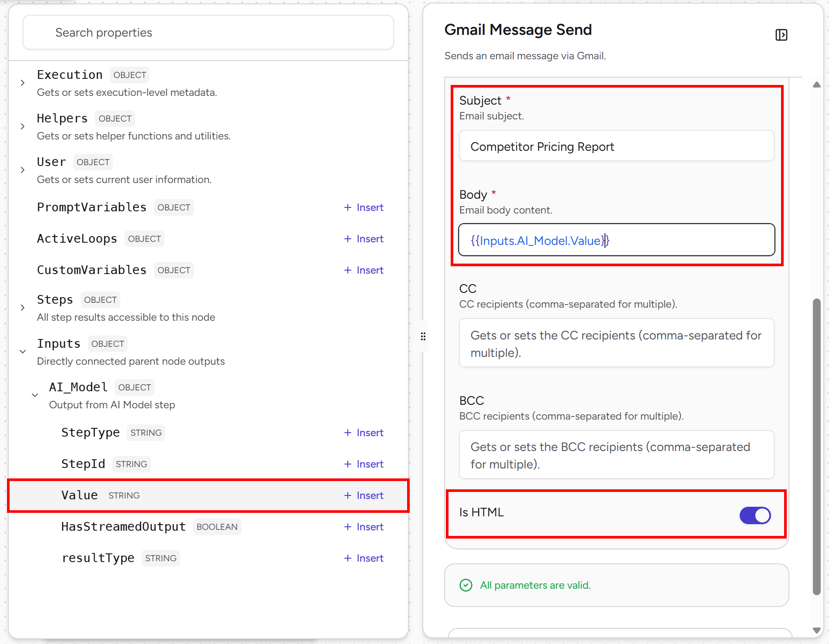Screen dimensions: 829x644
Task: Expand the Steps object
Action: click(x=23, y=308)
